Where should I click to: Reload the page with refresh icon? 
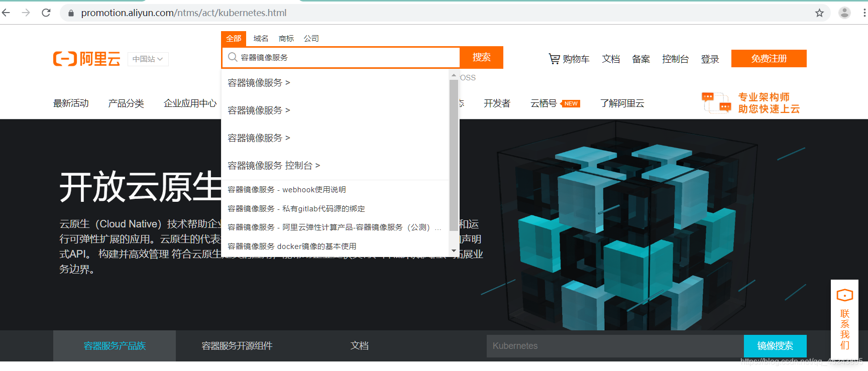point(46,13)
